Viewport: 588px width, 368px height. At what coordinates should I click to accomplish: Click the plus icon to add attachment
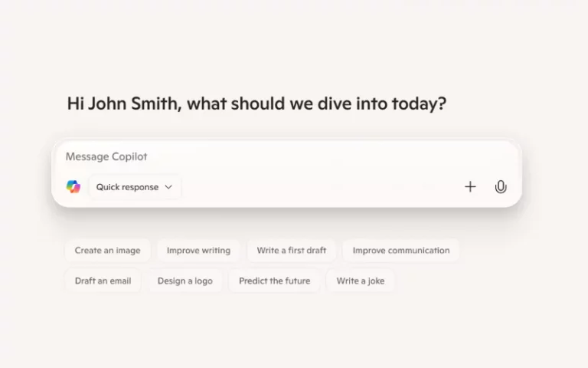(x=470, y=187)
